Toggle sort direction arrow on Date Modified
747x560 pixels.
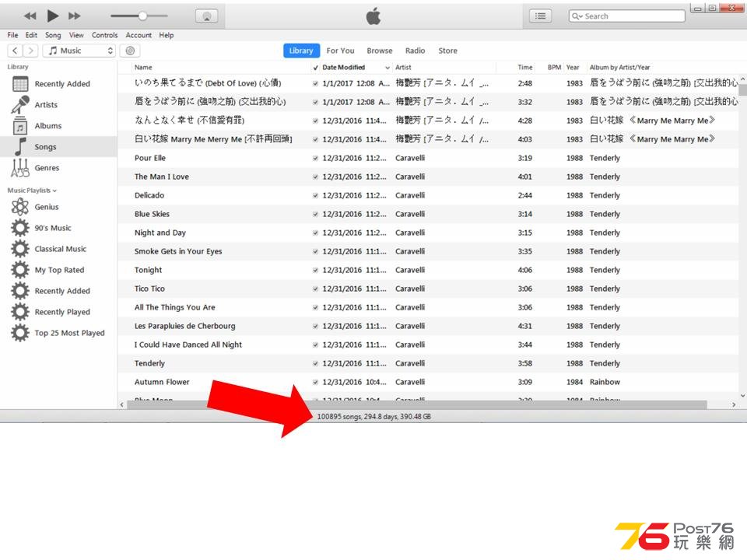click(x=388, y=68)
